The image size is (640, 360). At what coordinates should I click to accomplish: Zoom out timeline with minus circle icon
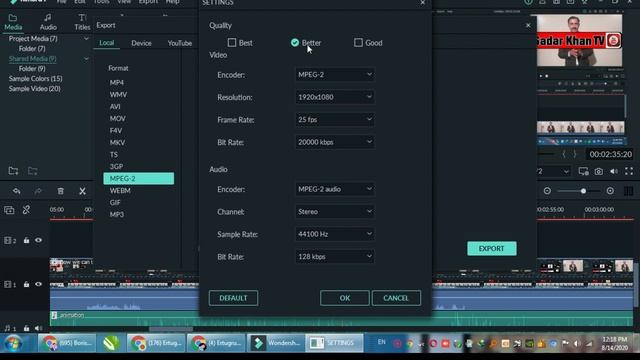(547, 191)
